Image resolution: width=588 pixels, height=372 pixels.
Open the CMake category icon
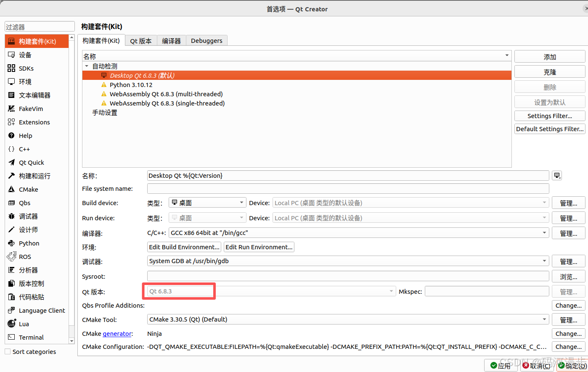[11, 189]
